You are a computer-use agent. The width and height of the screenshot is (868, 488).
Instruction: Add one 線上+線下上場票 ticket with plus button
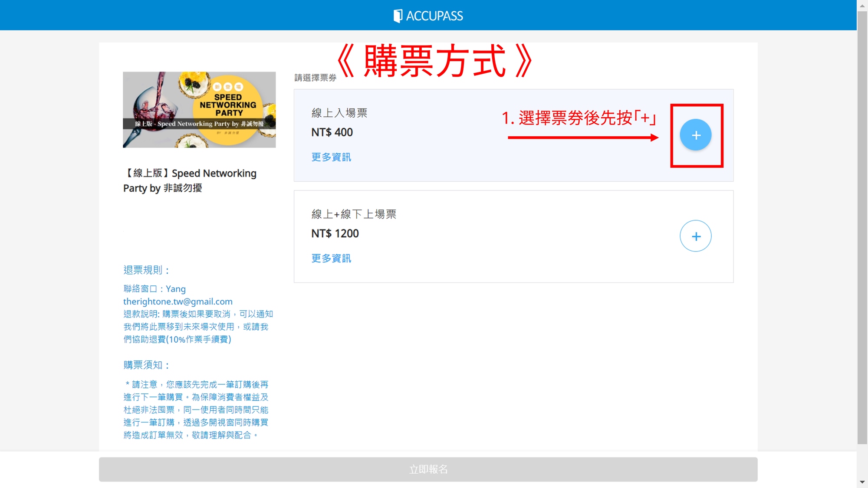[695, 236]
